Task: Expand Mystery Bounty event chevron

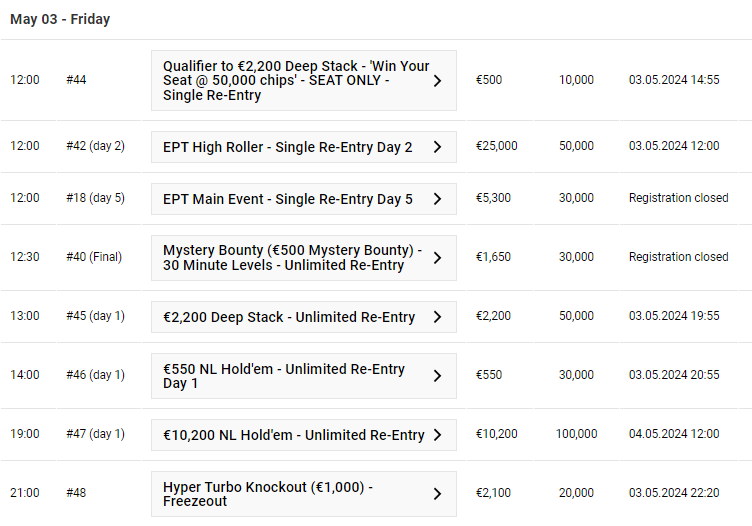Action: [437, 258]
